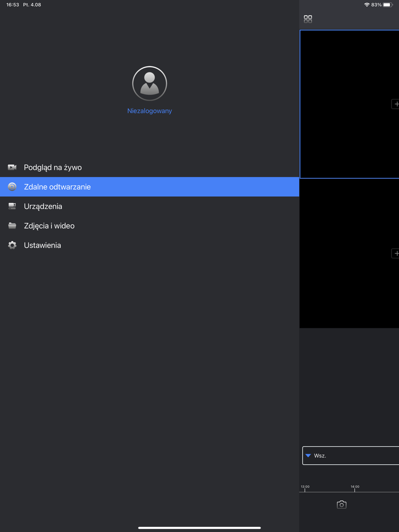This screenshot has width=399, height=532.
Task: Click the photos and video folder icon
Action: pyautogui.click(x=12, y=226)
